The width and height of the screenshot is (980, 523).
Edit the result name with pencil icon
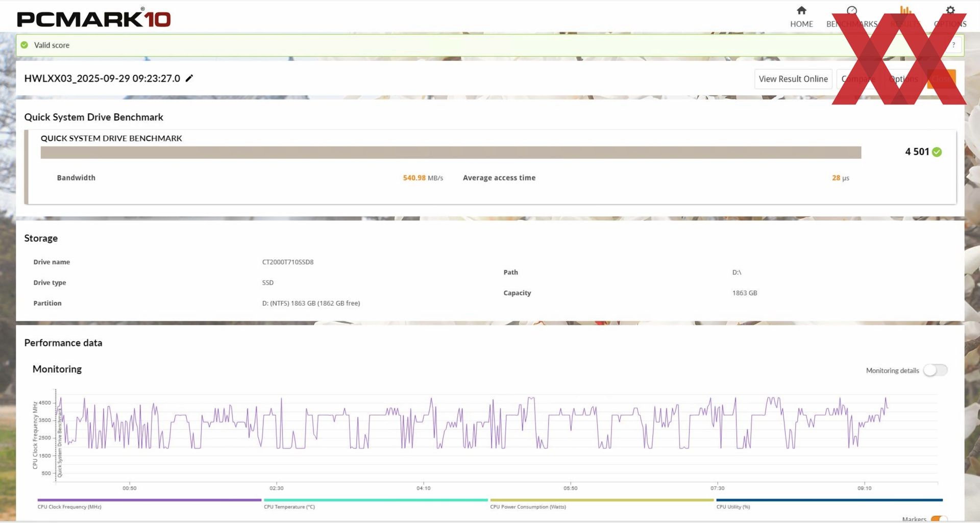189,78
